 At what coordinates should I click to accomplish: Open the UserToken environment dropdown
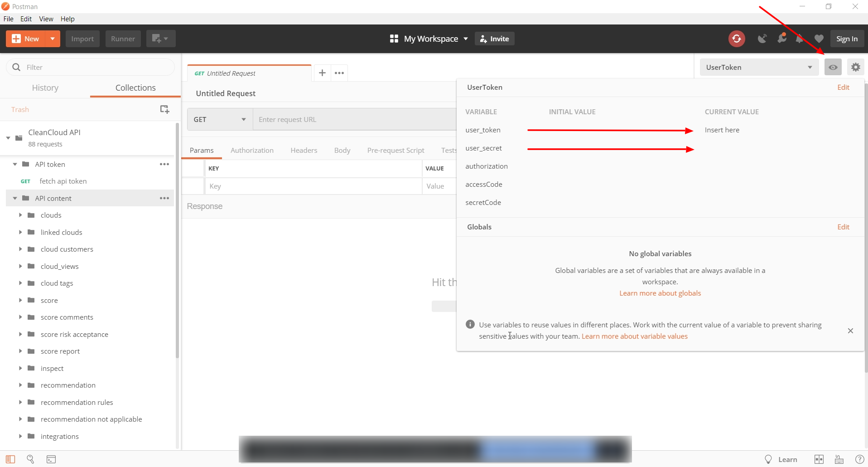click(x=759, y=67)
